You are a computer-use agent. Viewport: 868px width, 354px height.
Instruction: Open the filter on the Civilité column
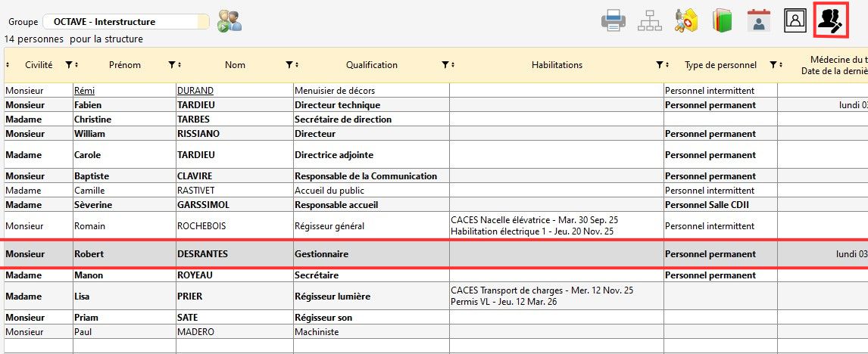[69, 65]
